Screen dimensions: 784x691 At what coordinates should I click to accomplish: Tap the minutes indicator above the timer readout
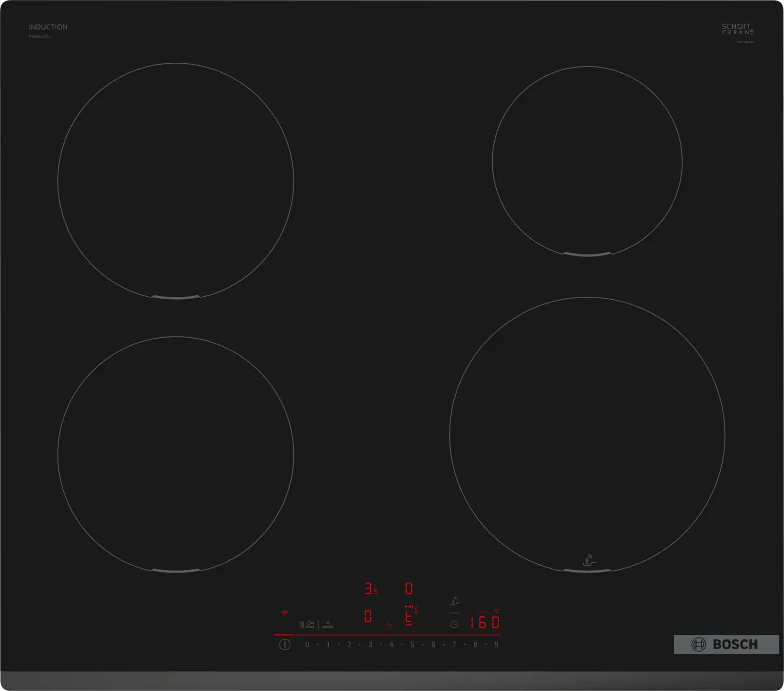[x=483, y=611]
